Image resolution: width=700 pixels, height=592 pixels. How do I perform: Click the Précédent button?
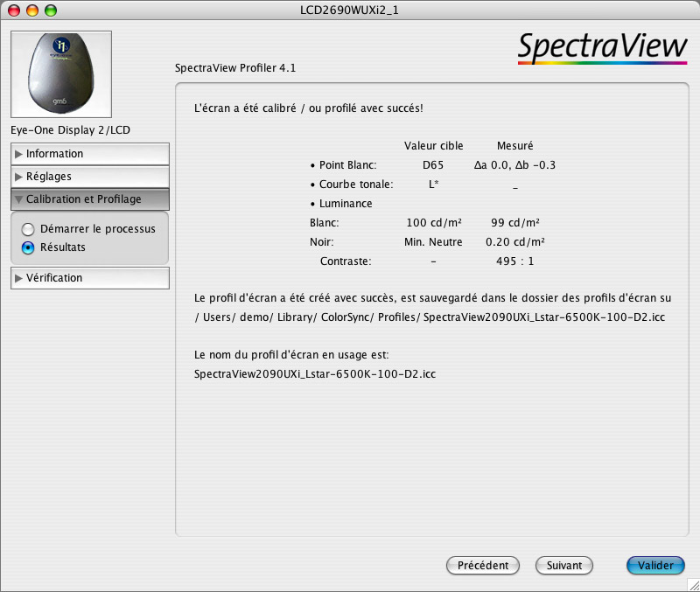tap(483, 566)
